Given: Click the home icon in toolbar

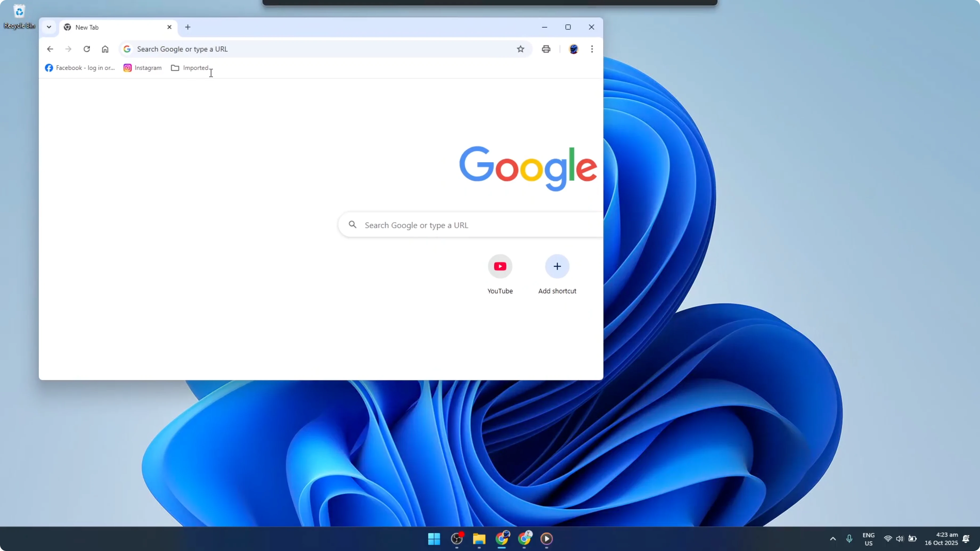Looking at the screenshot, I should [105, 49].
